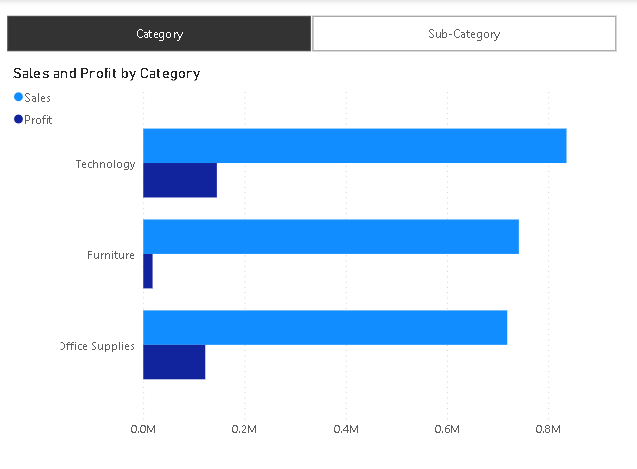The height and width of the screenshot is (469, 637).
Task: Click the Office Supplies axis label
Action: [98, 346]
